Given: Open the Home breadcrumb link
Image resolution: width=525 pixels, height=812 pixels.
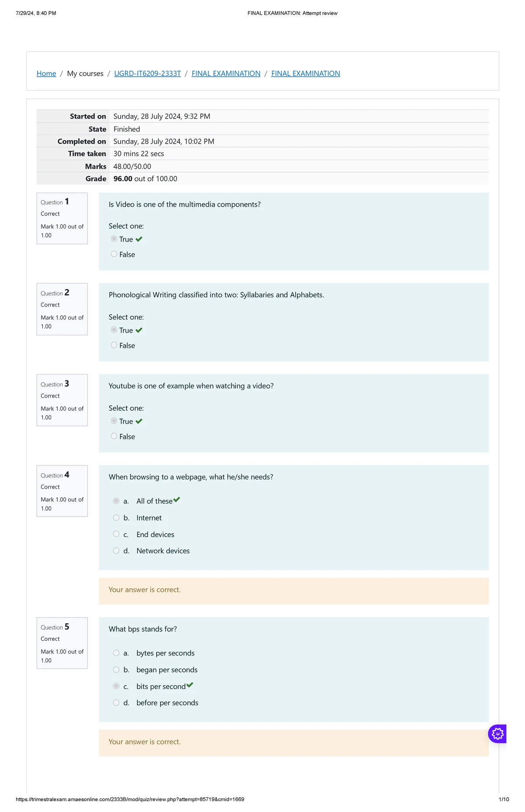Looking at the screenshot, I should click(46, 74).
